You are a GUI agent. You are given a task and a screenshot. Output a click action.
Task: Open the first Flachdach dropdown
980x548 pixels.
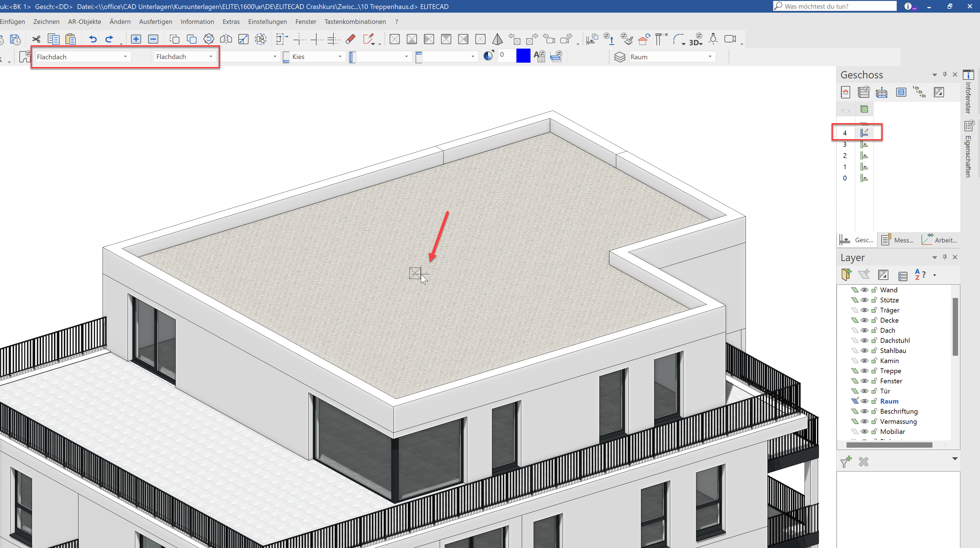pyautogui.click(x=83, y=57)
